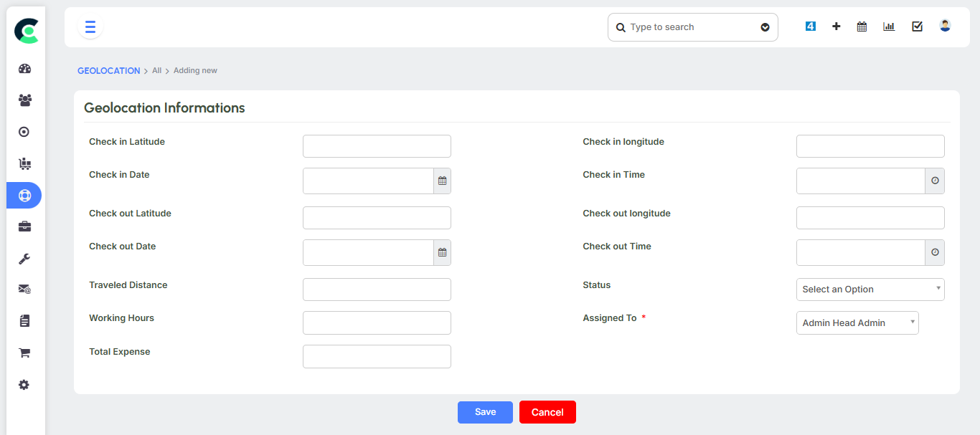Open the Status dropdown showing Select an Option
This screenshot has width=980, height=435.
(870, 289)
